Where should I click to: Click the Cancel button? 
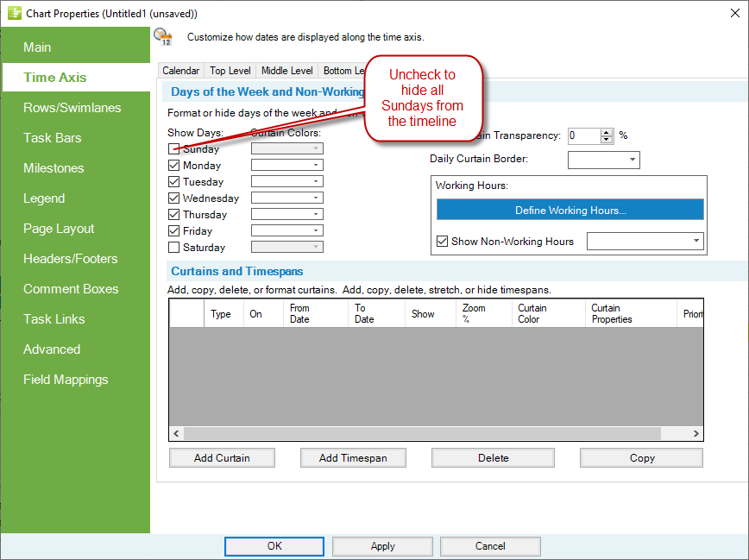(490, 546)
